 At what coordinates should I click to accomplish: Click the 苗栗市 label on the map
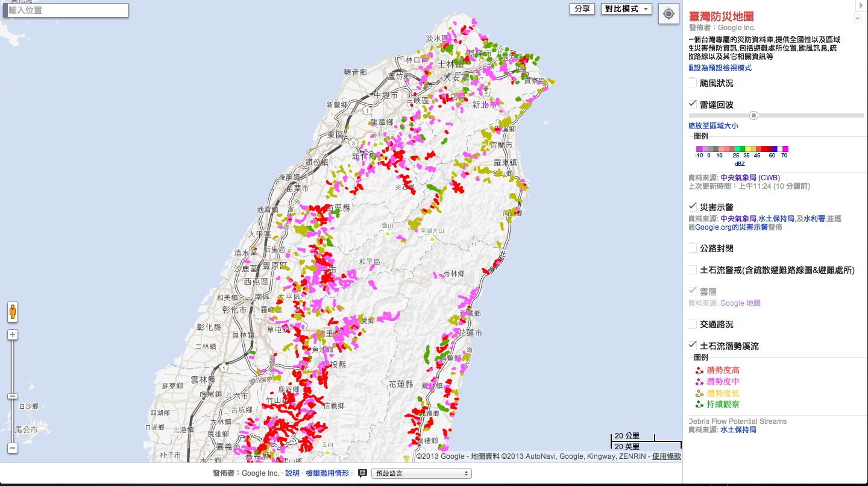(297, 188)
